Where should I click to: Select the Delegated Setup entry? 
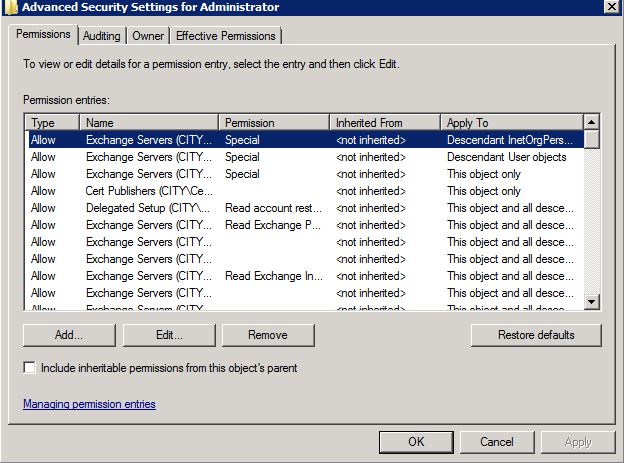[x=306, y=208]
